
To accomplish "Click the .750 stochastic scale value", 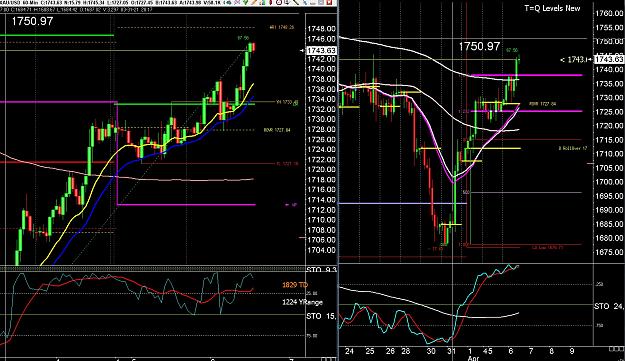I will pyautogui.click(x=599, y=326).
